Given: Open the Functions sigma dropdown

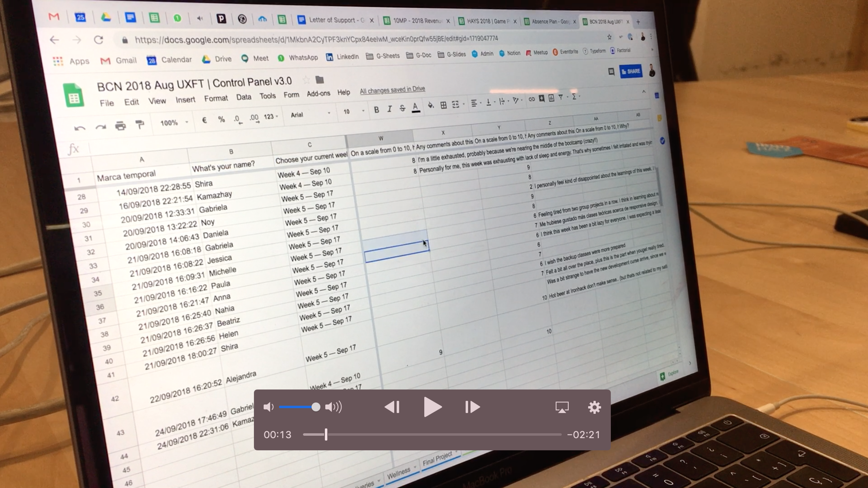Looking at the screenshot, I should 576,96.
